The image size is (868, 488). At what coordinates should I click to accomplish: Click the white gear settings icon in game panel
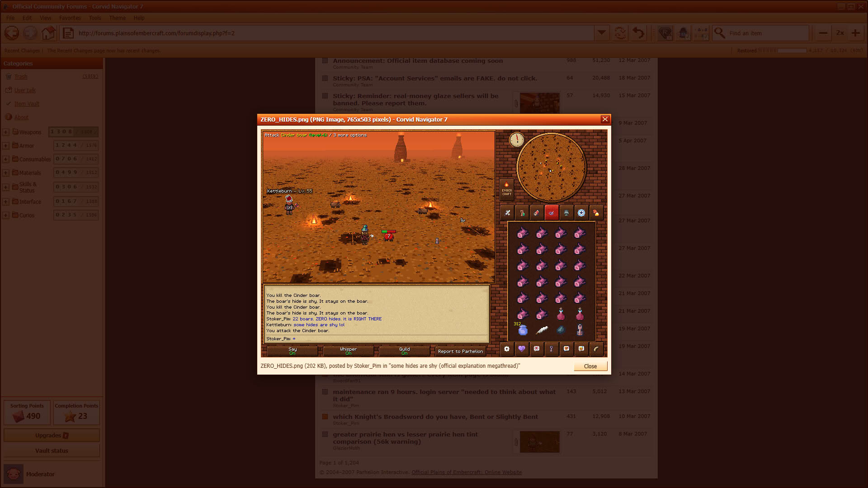507,349
